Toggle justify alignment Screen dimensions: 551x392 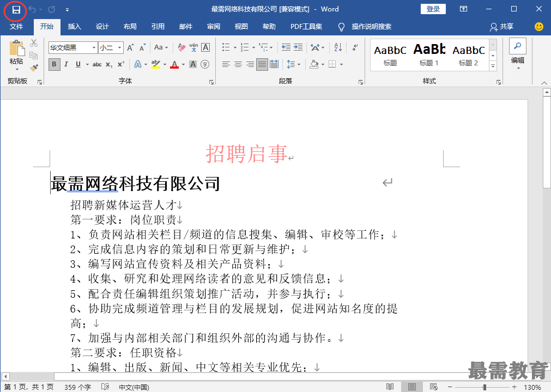(x=262, y=64)
